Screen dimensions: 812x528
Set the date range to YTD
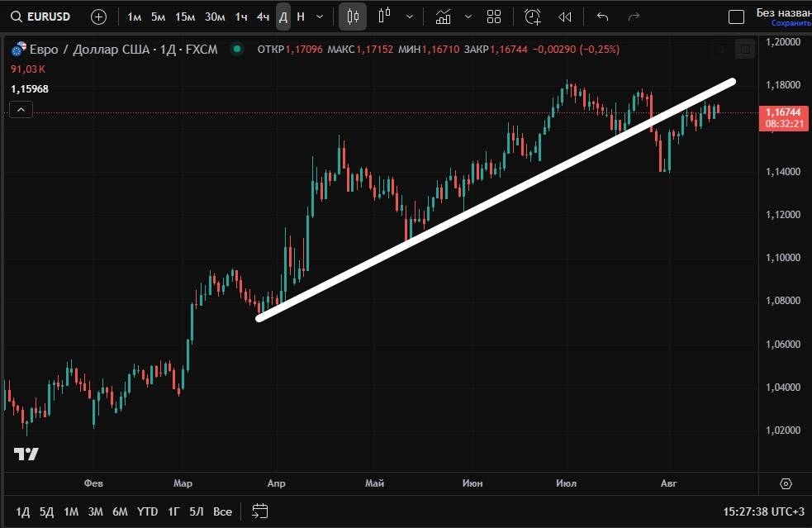coord(147,511)
